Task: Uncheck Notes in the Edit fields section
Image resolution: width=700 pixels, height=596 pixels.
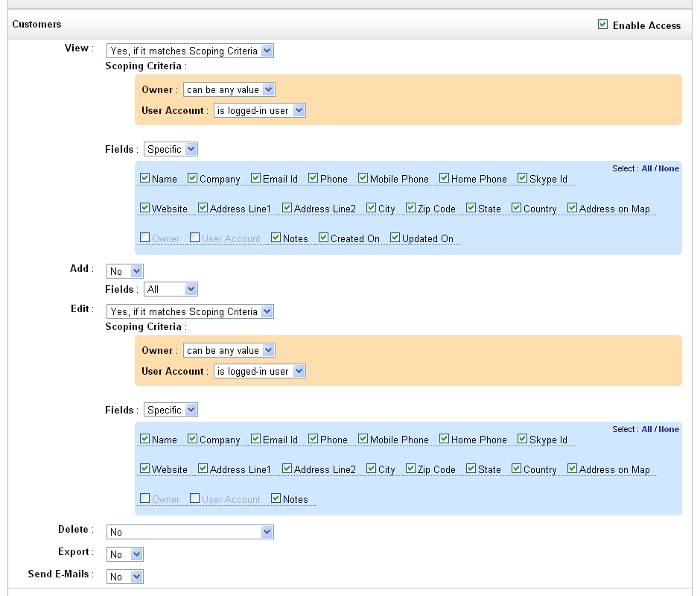Action: (276, 498)
